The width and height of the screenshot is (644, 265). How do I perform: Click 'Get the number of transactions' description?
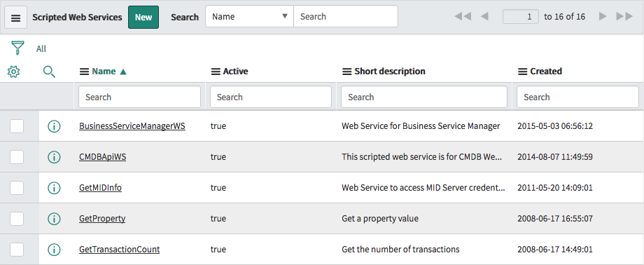click(x=400, y=250)
